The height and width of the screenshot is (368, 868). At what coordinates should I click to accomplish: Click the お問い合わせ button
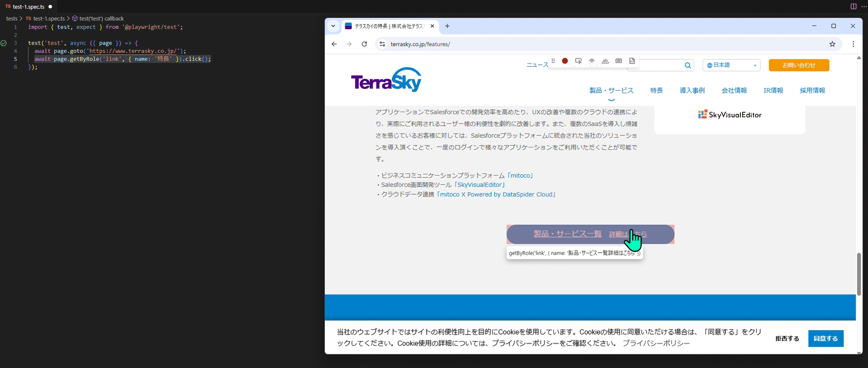coord(799,65)
